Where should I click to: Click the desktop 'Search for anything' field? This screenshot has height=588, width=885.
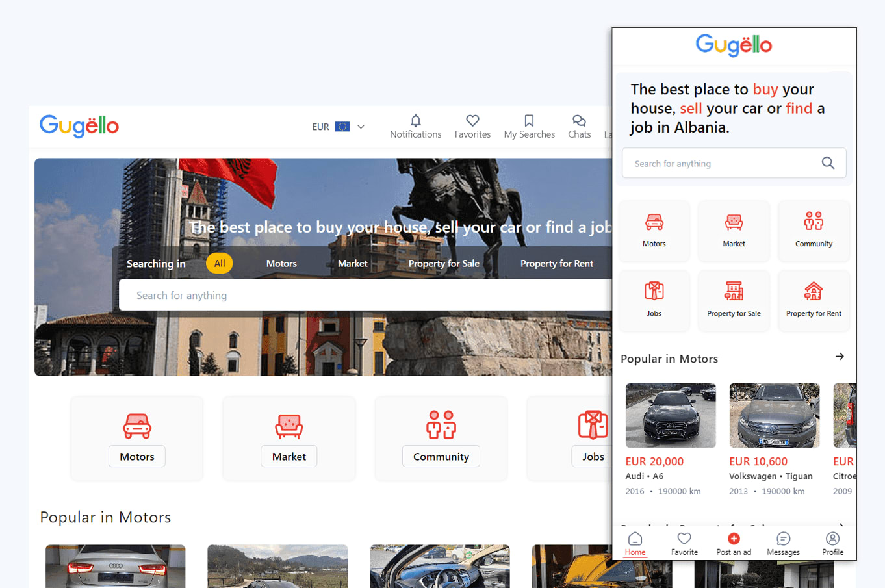click(364, 295)
